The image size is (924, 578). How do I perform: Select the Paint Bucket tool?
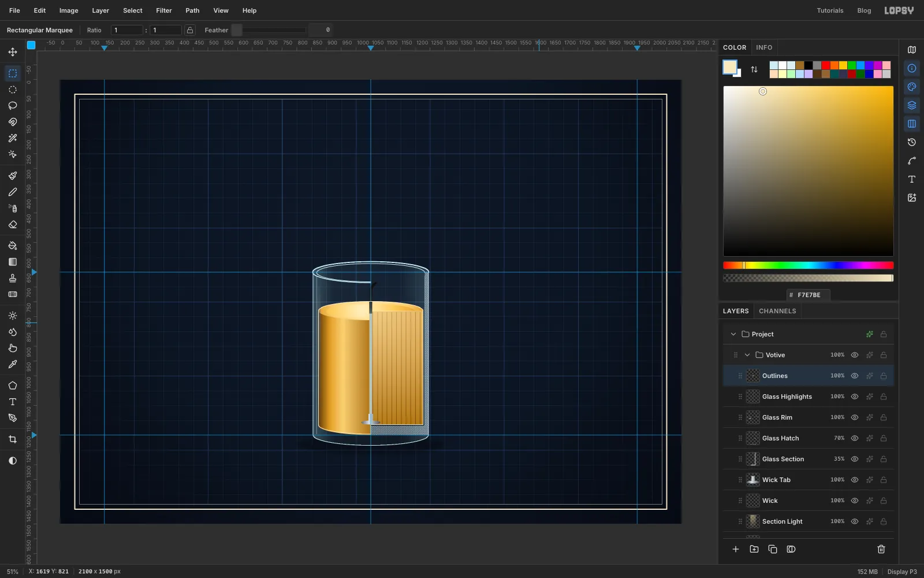coord(13,246)
